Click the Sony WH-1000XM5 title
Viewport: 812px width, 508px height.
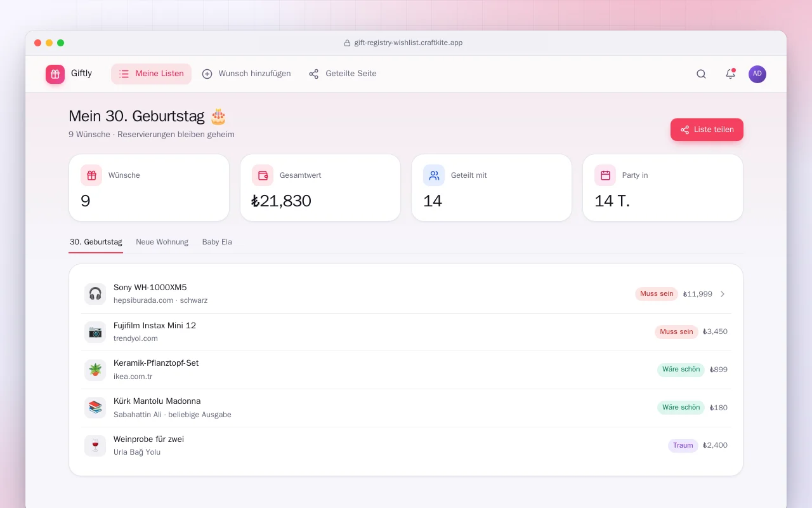[x=150, y=288]
